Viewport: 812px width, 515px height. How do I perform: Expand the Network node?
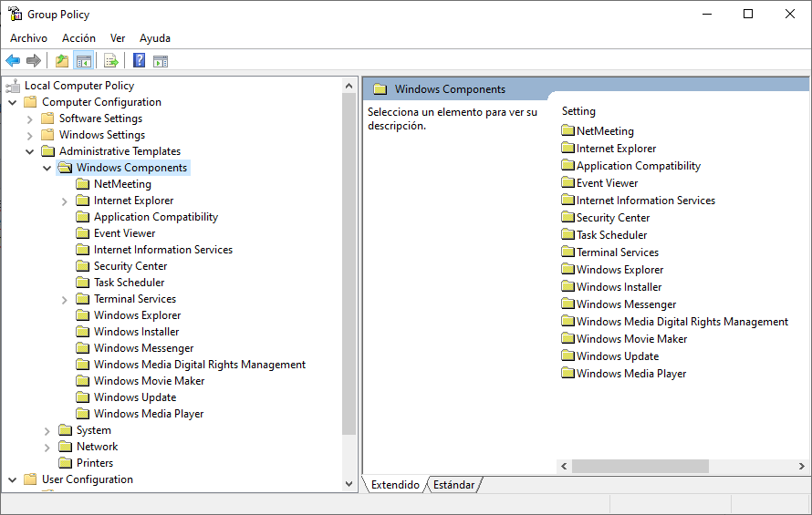tap(47, 448)
